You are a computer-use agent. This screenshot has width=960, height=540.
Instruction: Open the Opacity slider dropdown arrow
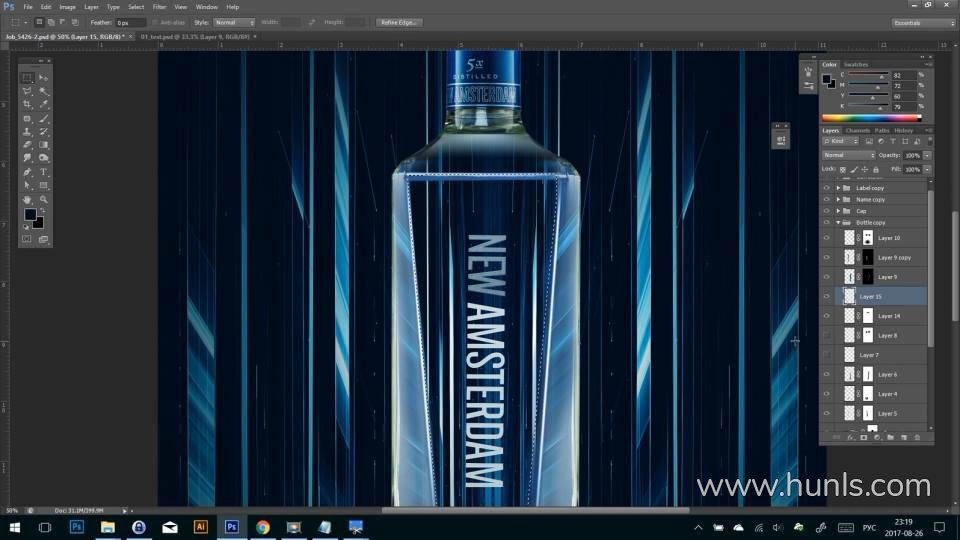click(x=928, y=156)
